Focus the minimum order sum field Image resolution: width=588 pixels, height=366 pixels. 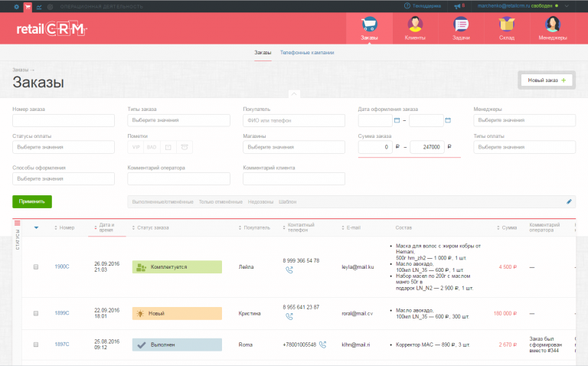tap(375, 147)
